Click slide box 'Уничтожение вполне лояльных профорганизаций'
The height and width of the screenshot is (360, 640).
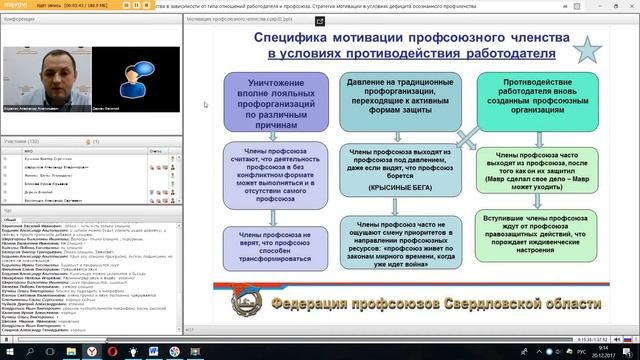click(x=276, y=102)
